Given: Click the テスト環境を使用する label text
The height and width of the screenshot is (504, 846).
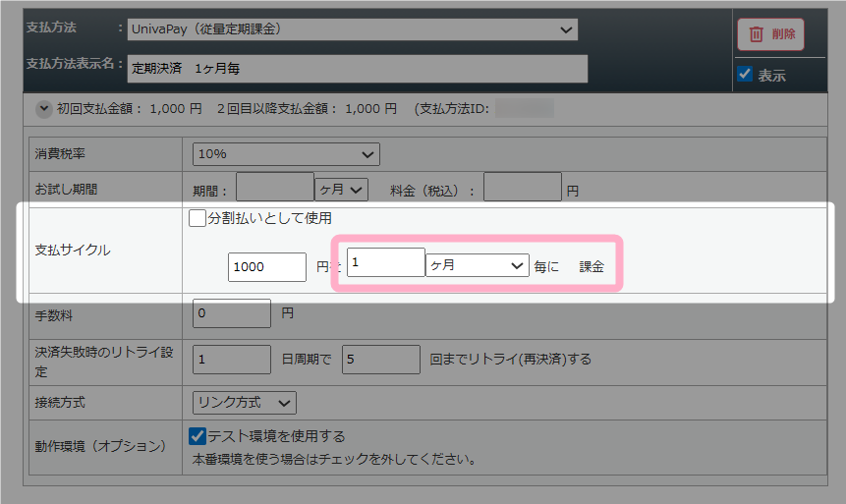Looking at the screenshot, I should click(x=276, y=435).
